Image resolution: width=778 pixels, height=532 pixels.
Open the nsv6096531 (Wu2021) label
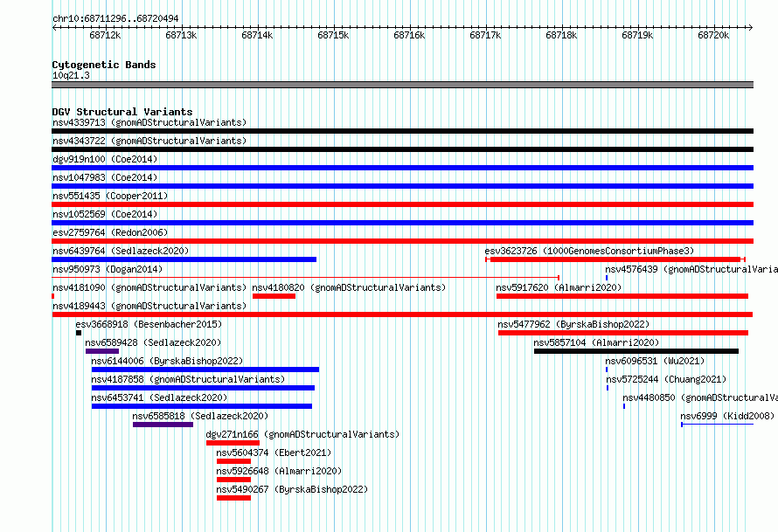tap(655, 361)
